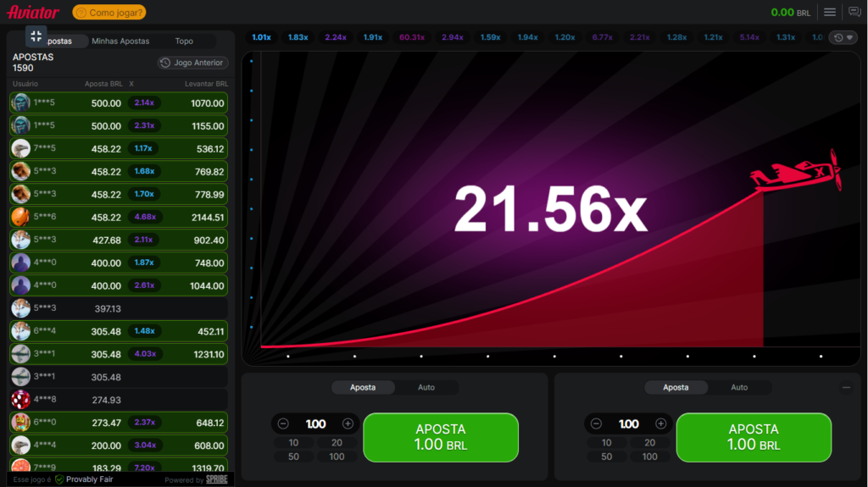The width and height of the screenshot is (868, 487).
Task: Switch left bet panel to Auto mode
Action: click(426, 387)
